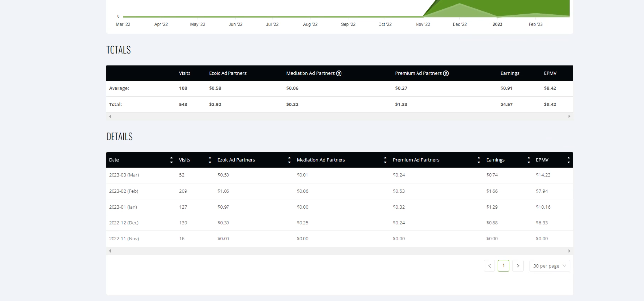The width and height of the screenshot is (644, 301).
Task: Select earnings value $1.66
Action: point(492,191)
